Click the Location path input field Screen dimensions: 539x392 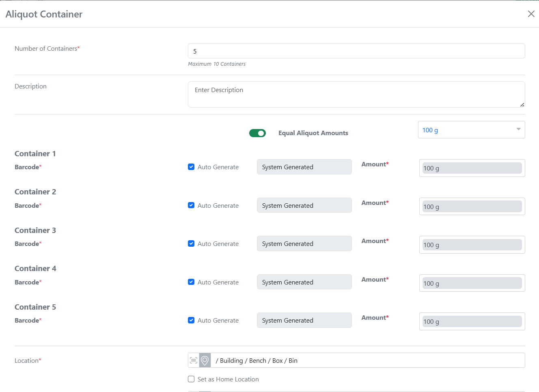(367, 360)
